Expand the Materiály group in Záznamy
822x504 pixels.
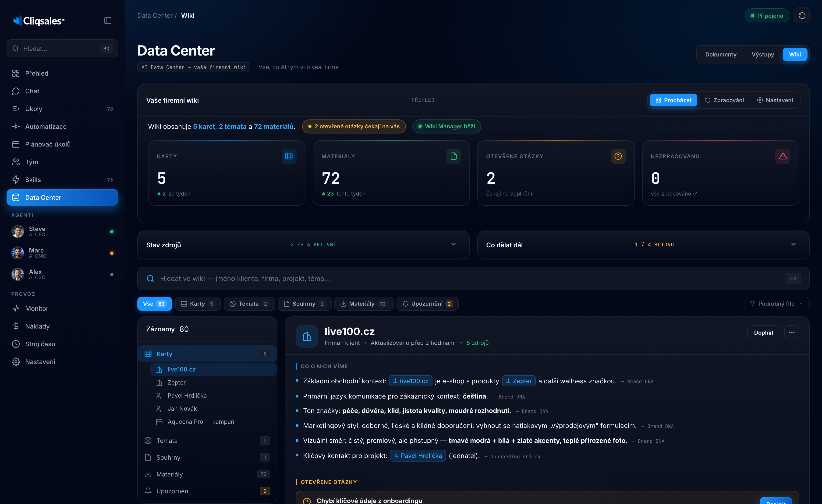(207, 474)
